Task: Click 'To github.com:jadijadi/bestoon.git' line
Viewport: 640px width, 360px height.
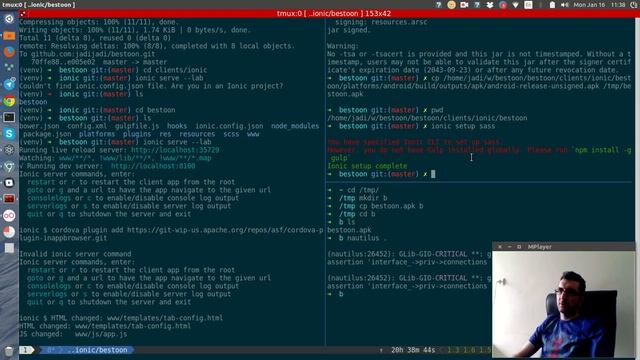Action: pyautogui.click(x=87, y=54)
